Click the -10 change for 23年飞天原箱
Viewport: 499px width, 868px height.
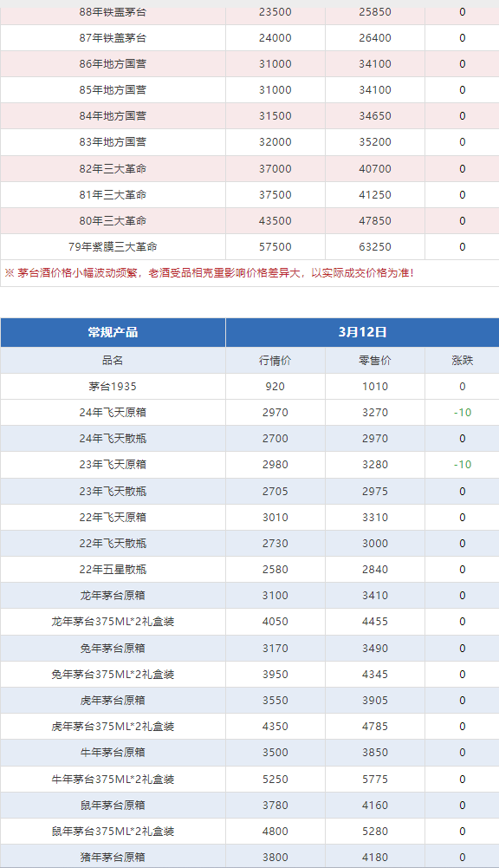(463, 465)
